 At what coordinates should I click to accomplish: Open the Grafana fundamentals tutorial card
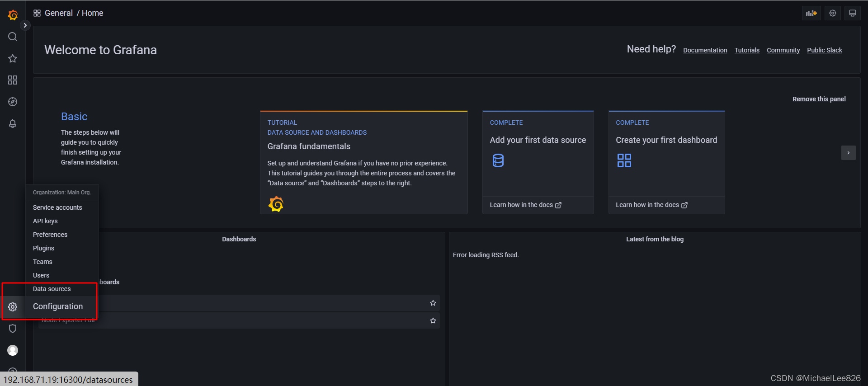point(364,162)
